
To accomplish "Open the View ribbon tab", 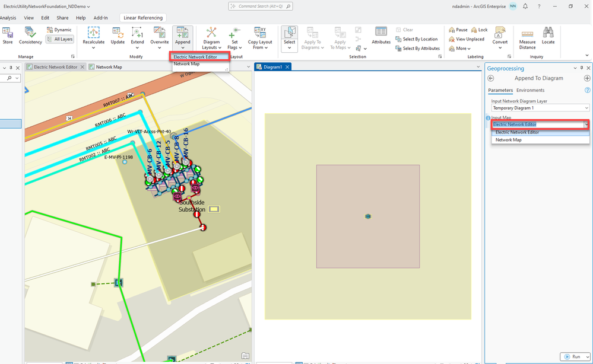I will coord(28,18).
